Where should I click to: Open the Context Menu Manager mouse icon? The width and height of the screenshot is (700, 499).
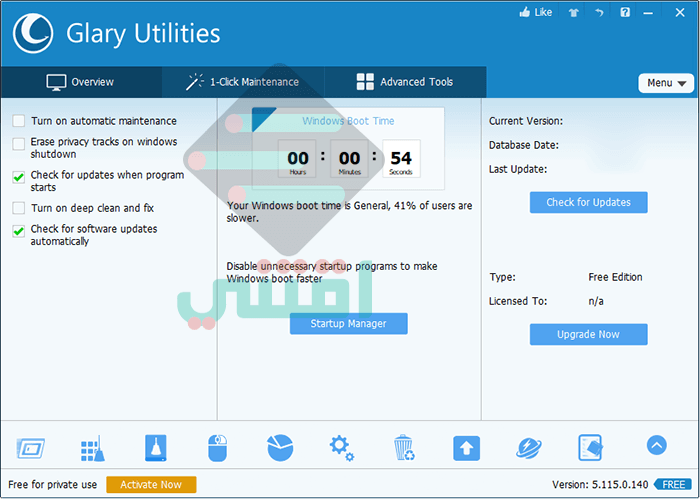pos(217,448)
